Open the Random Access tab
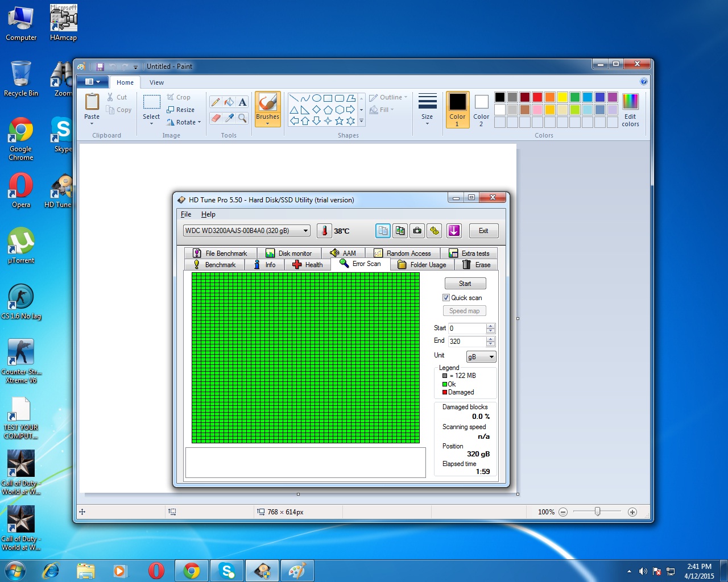The width and height of the screenshot is (728, 582). click(403, 253)
